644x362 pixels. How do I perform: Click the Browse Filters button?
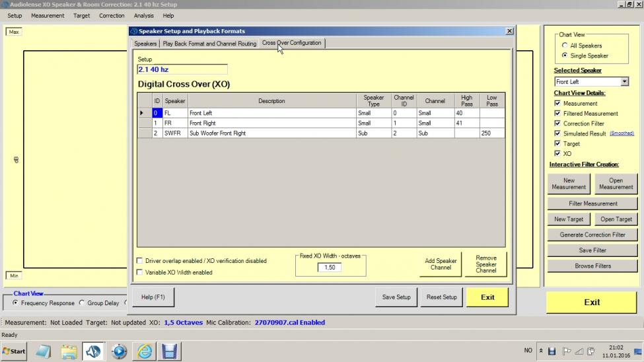point(592,266)
